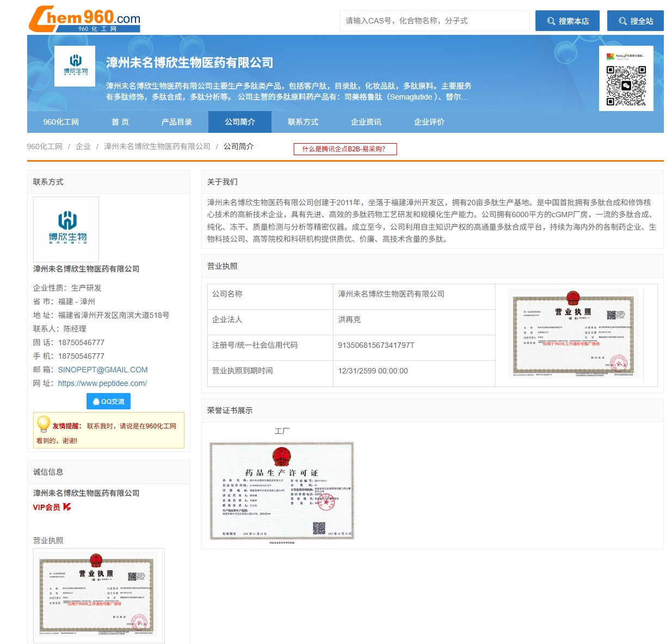Select the 公司简介 nav tab
This screenshot has height=644, width=672.
tap(240, 122)
